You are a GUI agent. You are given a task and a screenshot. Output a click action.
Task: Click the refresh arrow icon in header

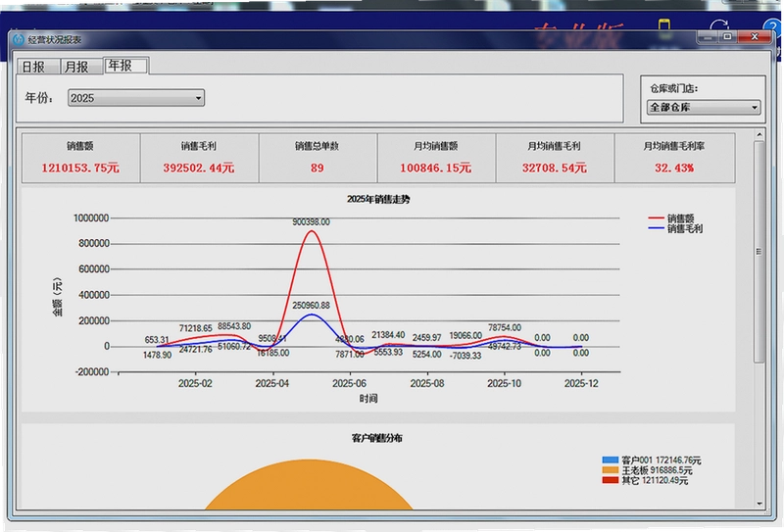coord(719,27)
